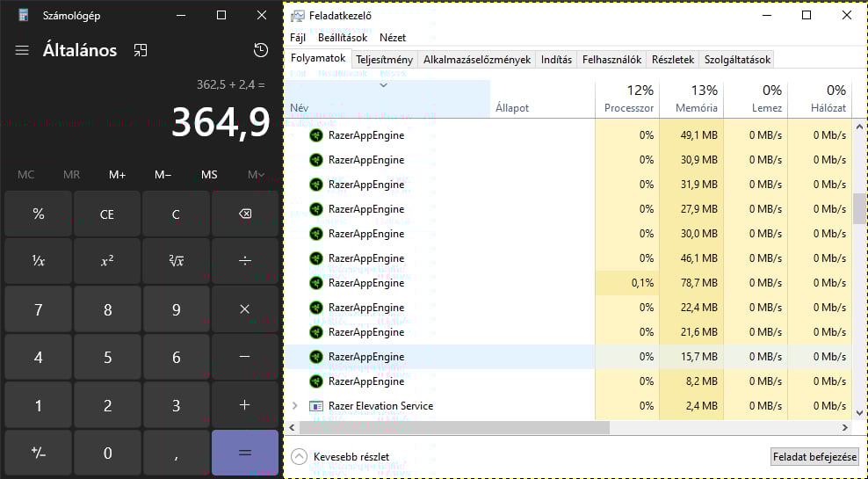
Task: Sort by the Memória column header
Action: click(697, 99)
